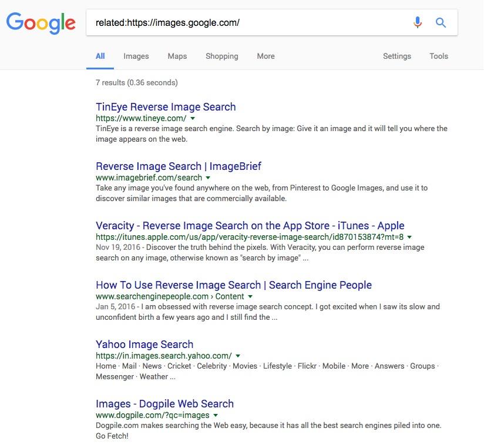This screenshot has width=484, height=448.
Task: Expand the More menu
Action: click(265, 56)
